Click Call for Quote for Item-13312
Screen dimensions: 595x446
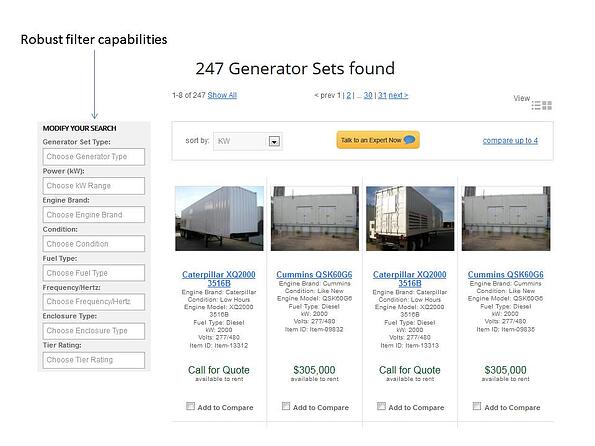pyautogui.click(x=219, y=370)
